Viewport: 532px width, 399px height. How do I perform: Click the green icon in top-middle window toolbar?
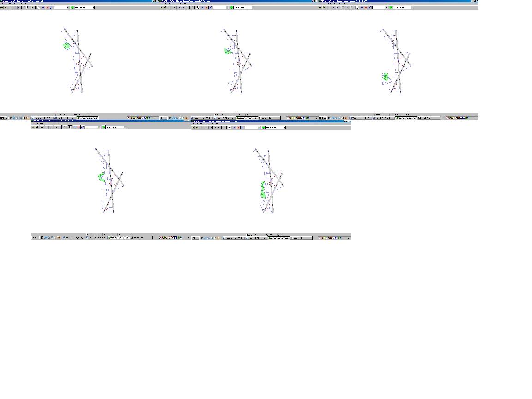(232, 7)
